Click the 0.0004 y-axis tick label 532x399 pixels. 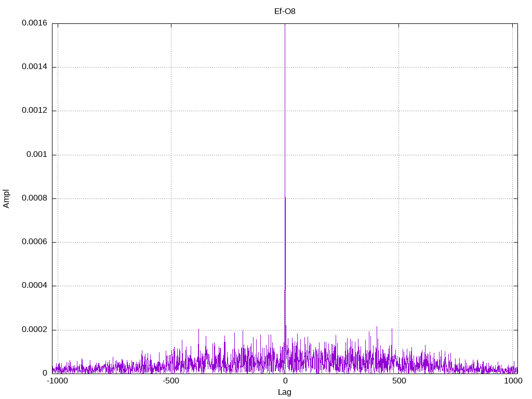(x=35, y=285)
